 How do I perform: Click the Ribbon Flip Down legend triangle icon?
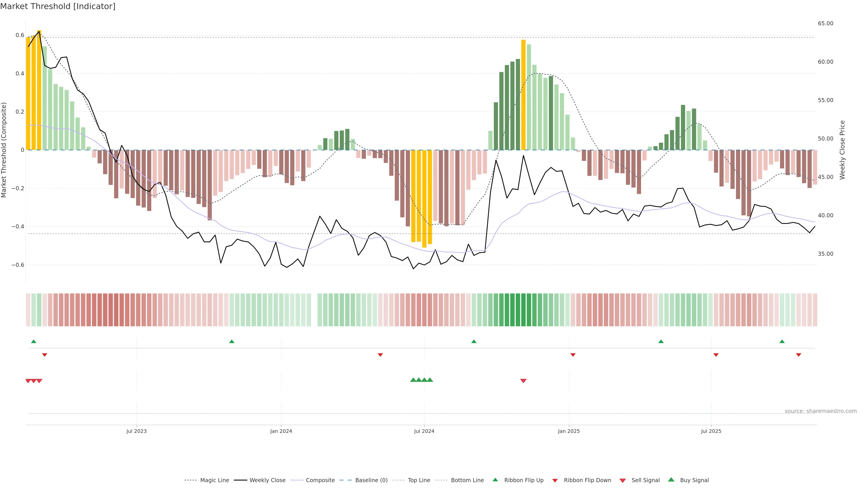point(555,480)
